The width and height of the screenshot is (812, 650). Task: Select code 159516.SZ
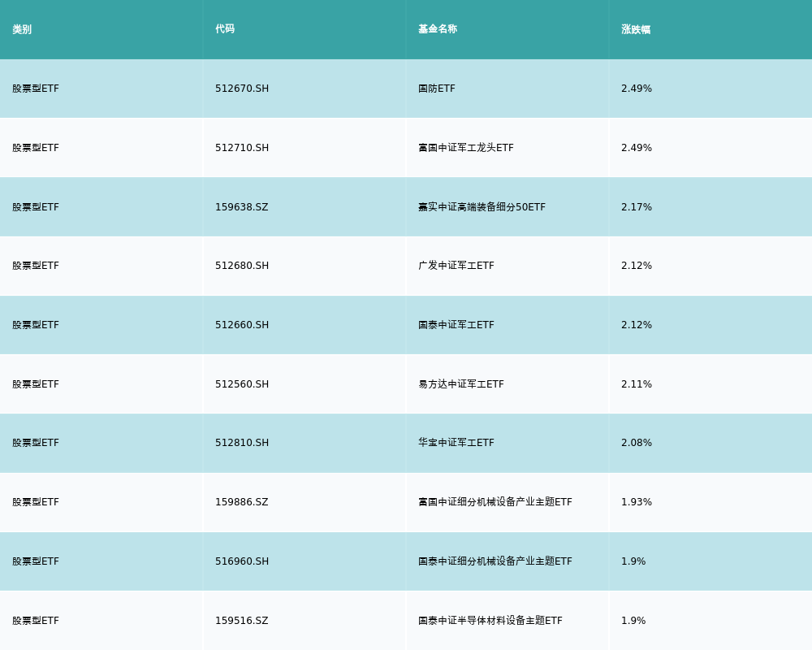pos(242,621)
